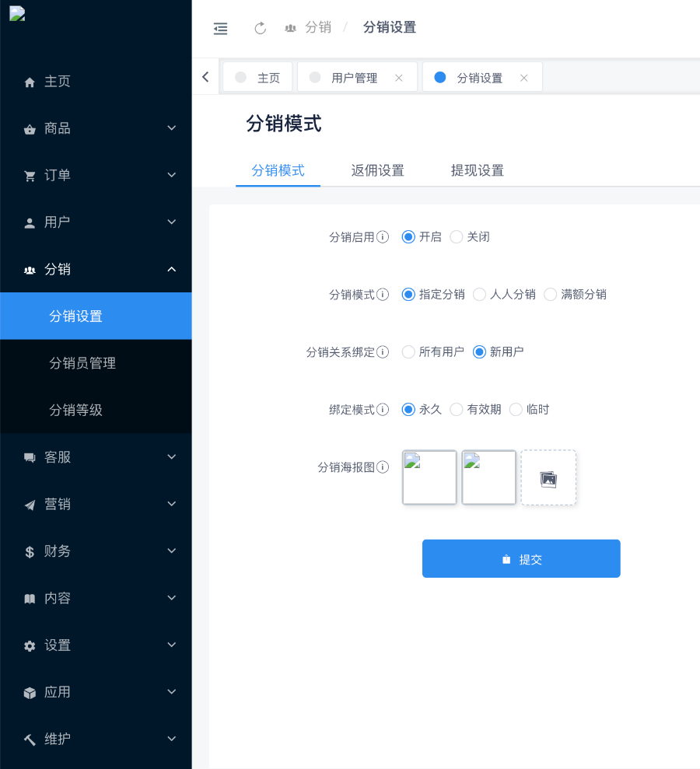Screen dimensions: 700x769
Task: Click the 提交 submit button
Action: click(521, 559)
